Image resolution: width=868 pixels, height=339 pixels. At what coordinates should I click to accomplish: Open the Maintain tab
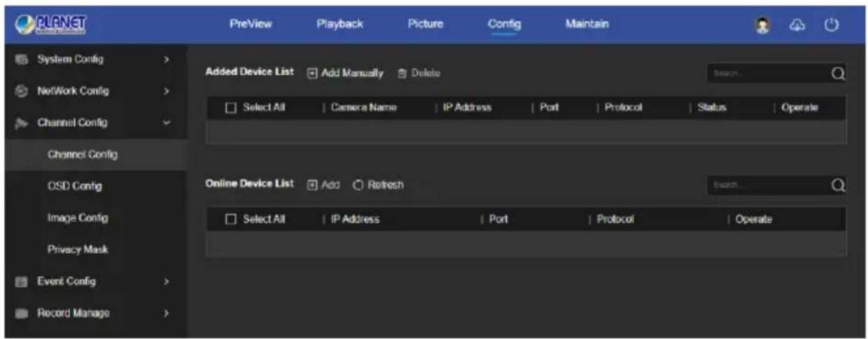click(586, 24)
